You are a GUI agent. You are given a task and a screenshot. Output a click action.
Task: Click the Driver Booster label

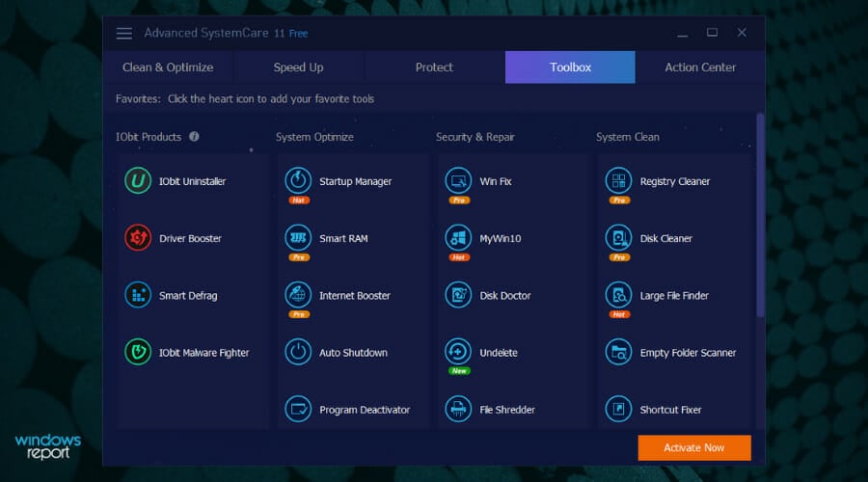click(190, 238)
